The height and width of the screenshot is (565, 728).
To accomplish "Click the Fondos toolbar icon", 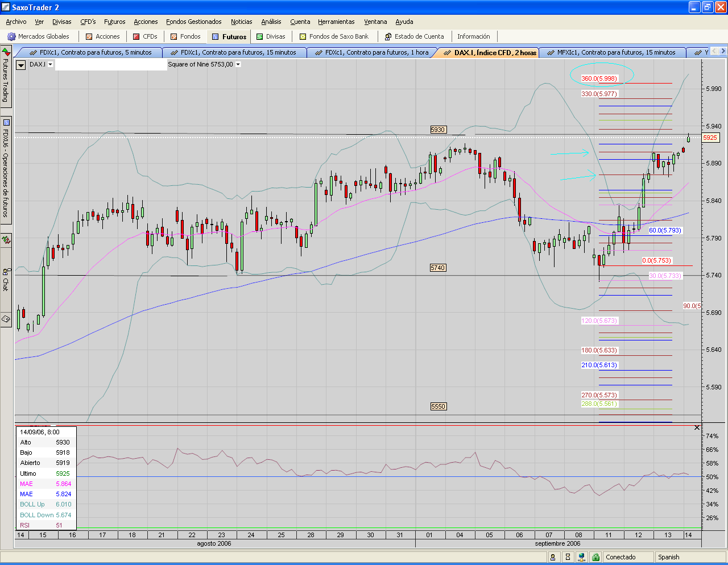I will click(174, 36).
